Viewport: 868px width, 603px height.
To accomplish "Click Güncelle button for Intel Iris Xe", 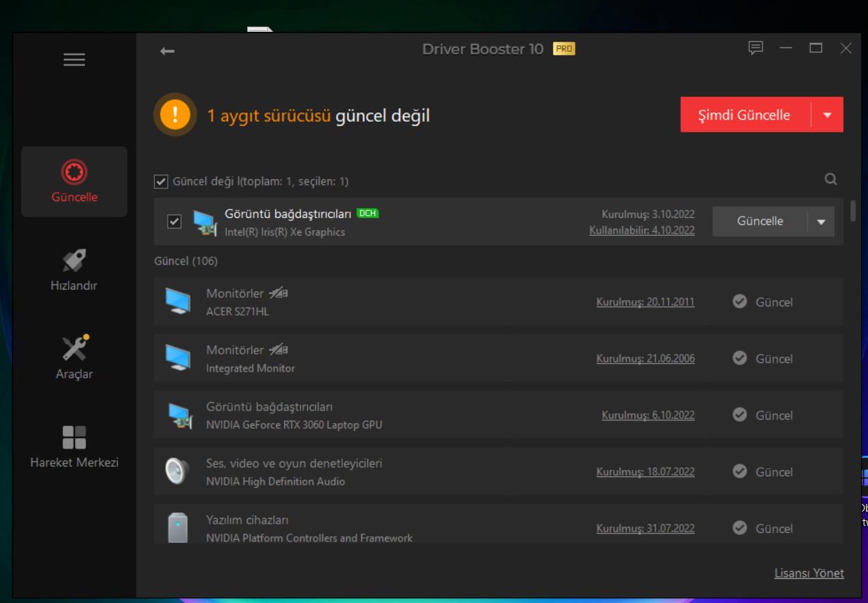I will point(760,221).
